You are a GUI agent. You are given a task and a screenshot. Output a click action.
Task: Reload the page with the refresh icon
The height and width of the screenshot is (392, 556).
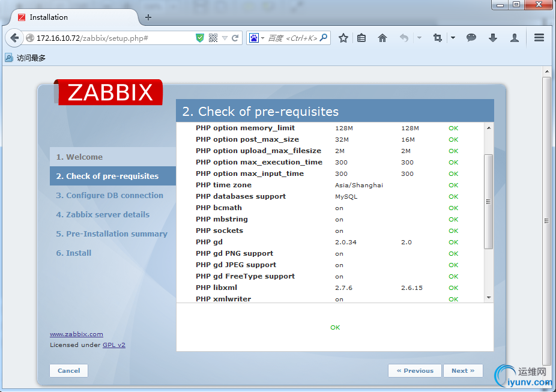[235, 38]
